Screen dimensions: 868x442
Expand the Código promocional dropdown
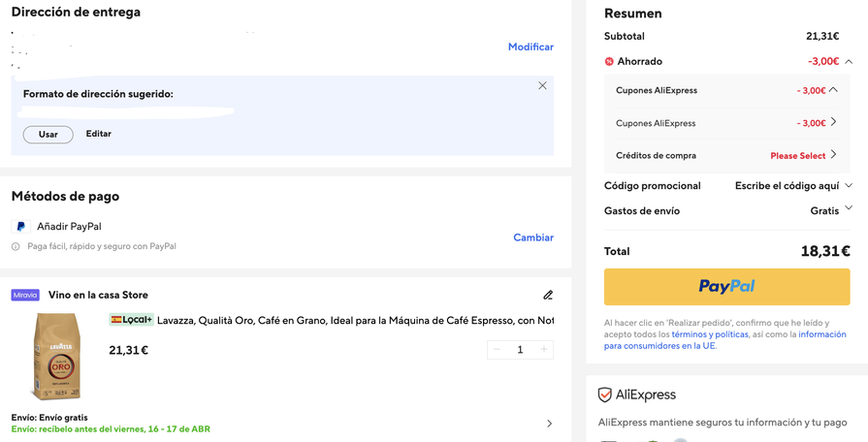pyautogui.click(x=849, y=185)
